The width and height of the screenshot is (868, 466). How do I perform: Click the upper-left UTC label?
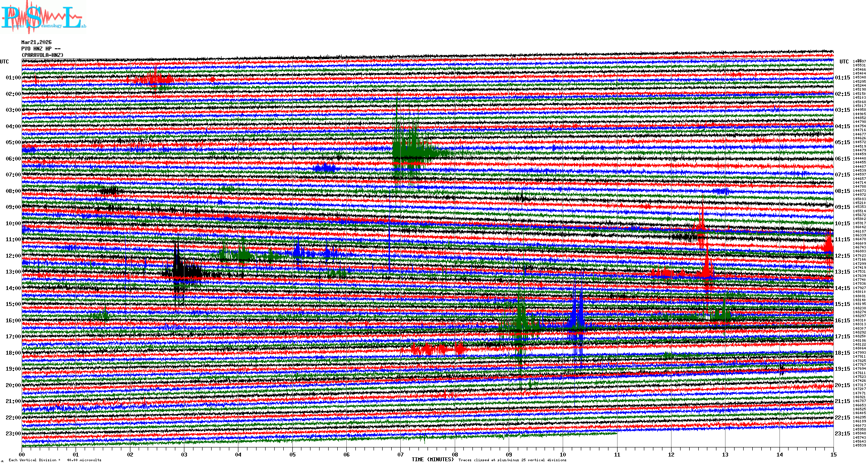pos(4,62)
